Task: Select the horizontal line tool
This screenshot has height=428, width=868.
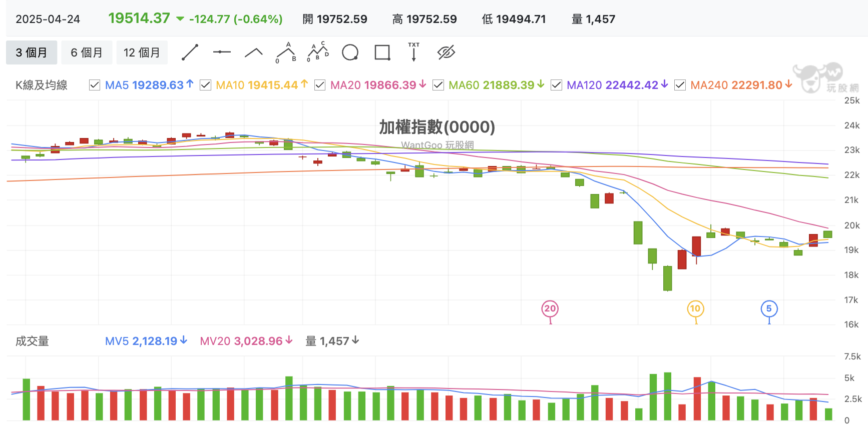Action: point(222,52)
